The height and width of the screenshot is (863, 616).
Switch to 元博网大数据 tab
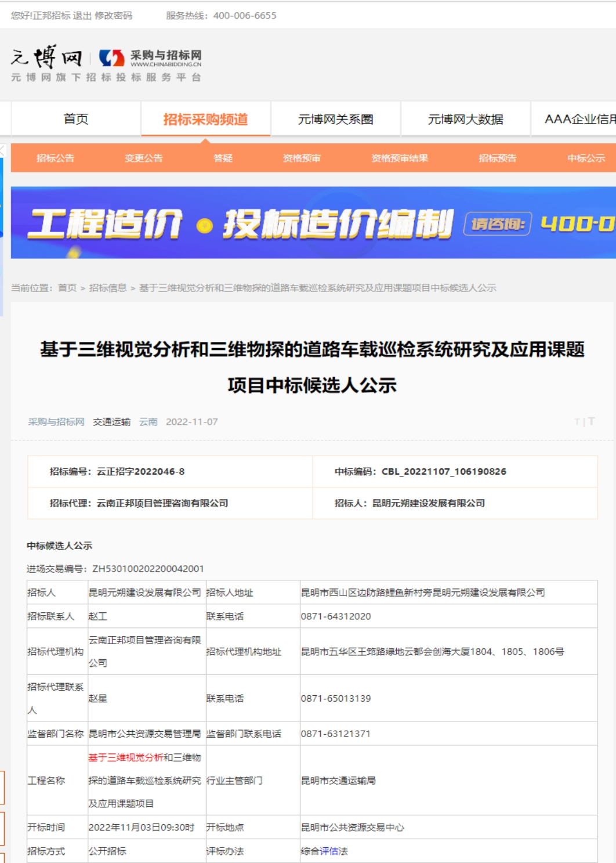coord(465,119)
